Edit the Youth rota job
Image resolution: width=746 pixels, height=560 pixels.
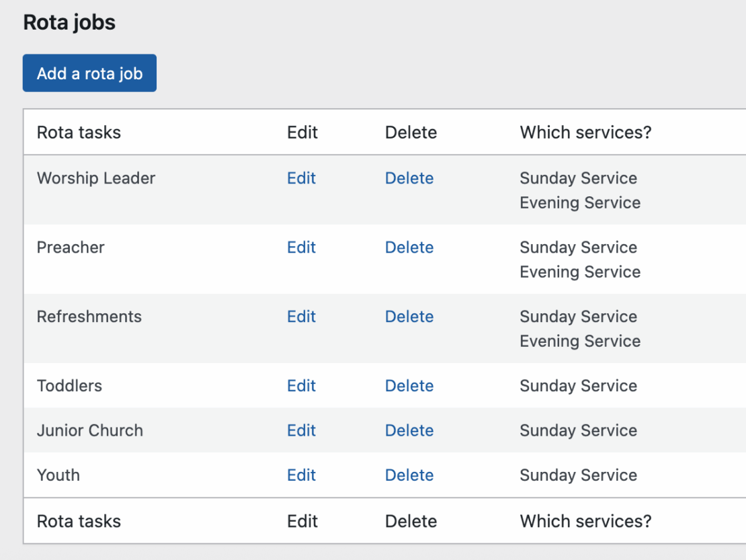click(x=301, y=475)
